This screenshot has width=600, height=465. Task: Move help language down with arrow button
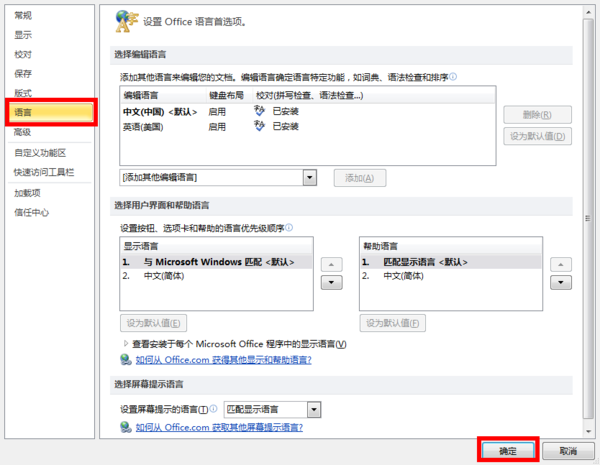click(x=561, y=283)
